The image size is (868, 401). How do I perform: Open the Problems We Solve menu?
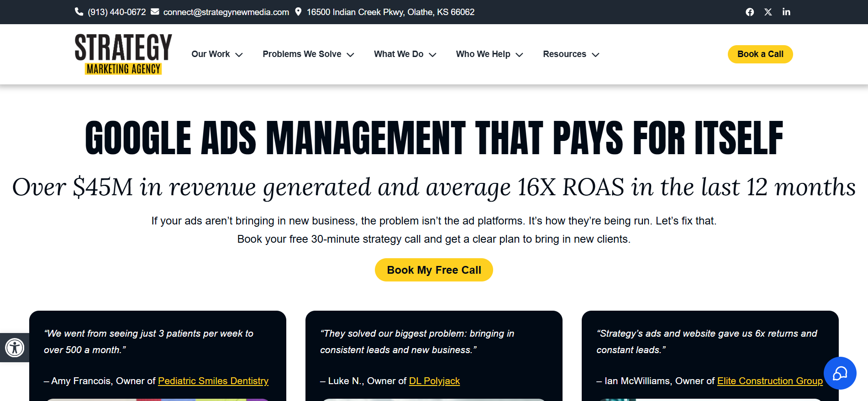click(x=302, y=54)
